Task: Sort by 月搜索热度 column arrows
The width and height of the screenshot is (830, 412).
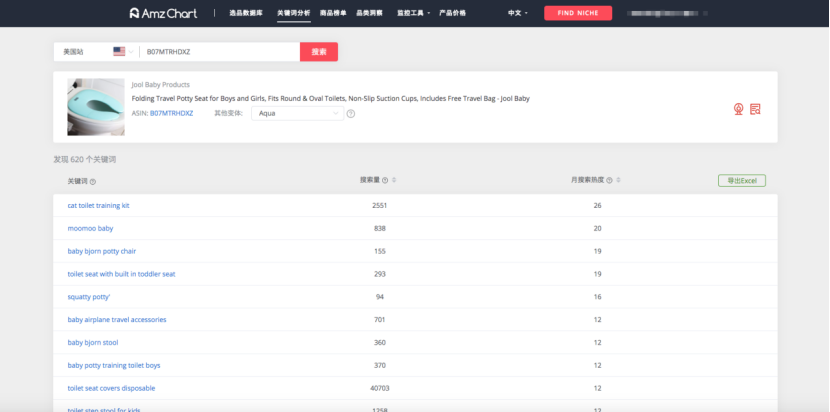Action: click(x=618, y=181)
